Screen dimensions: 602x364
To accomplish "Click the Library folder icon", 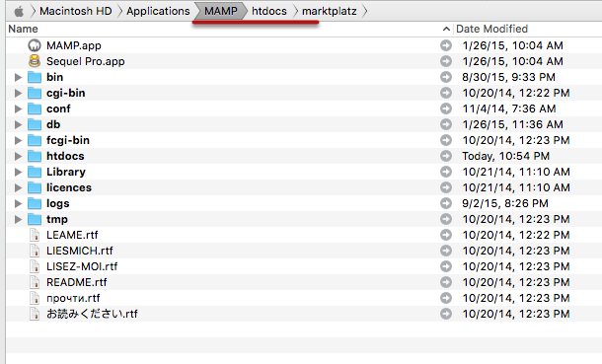I will 35,172.
